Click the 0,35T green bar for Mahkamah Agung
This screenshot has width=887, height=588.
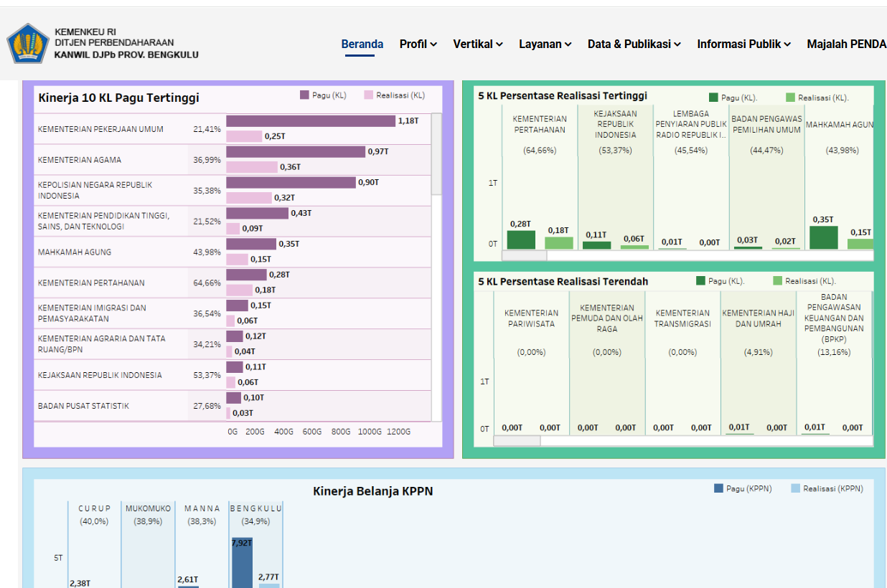pos(823,237)
